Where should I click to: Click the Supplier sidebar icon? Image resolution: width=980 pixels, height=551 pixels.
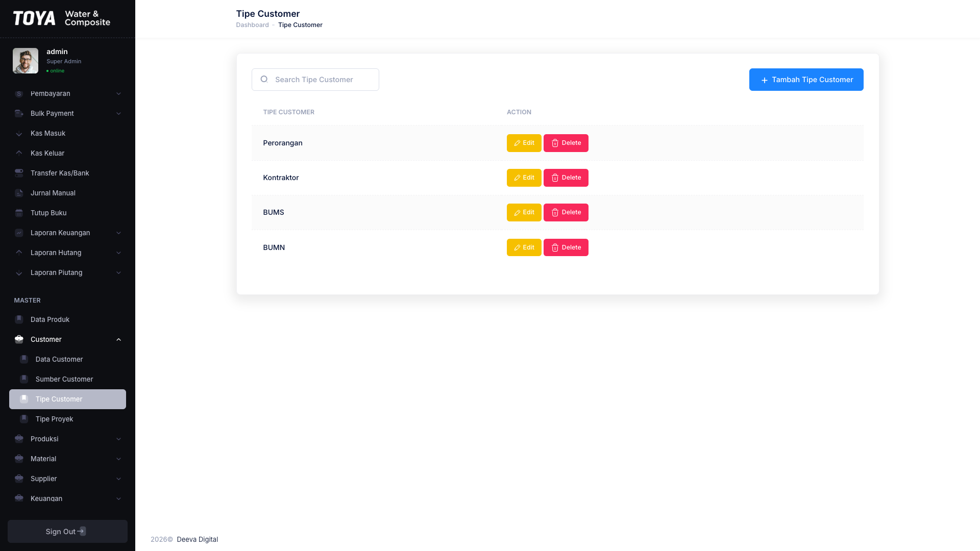(19, 479)
